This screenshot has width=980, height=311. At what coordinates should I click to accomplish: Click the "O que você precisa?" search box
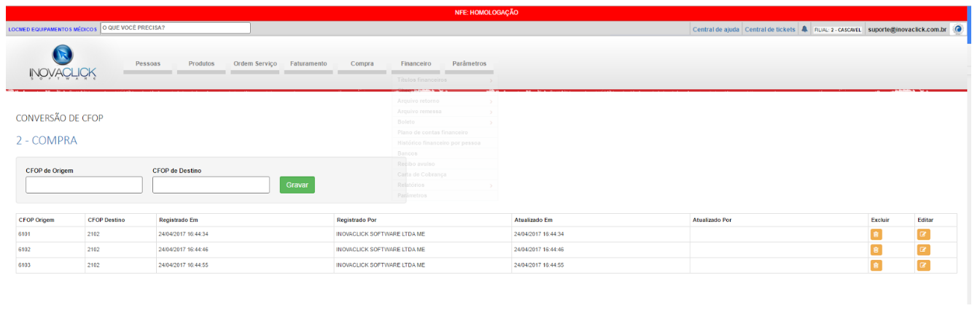(175, 28)
